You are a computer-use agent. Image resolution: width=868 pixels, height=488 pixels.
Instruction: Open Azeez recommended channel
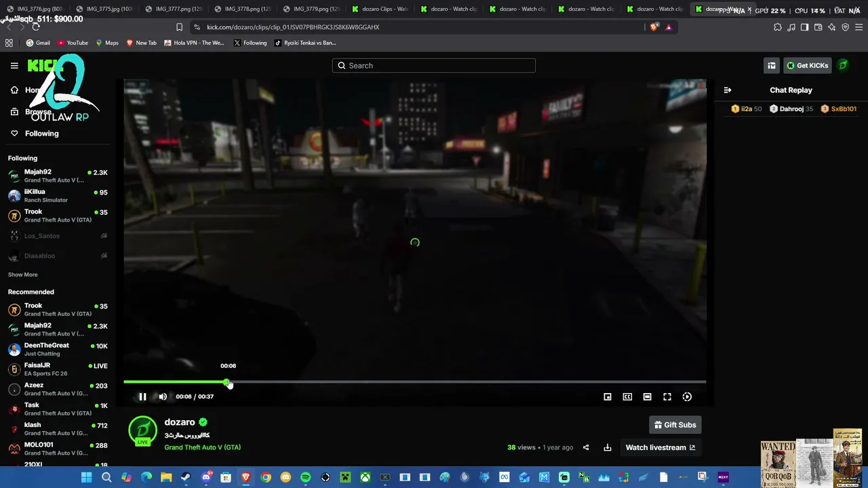(58, 389)
